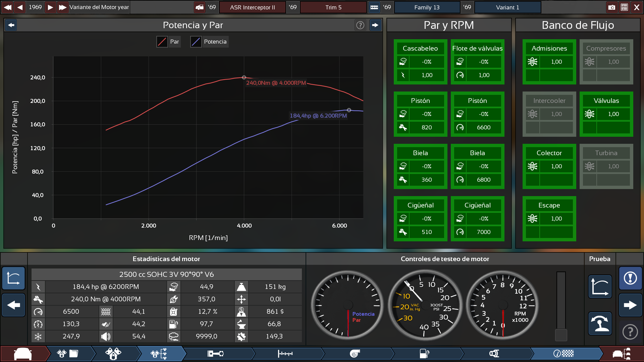Viewport: 644px width, 362px height.
Task: Select the disabled Compresores tile
Action: tap(606, 62)
